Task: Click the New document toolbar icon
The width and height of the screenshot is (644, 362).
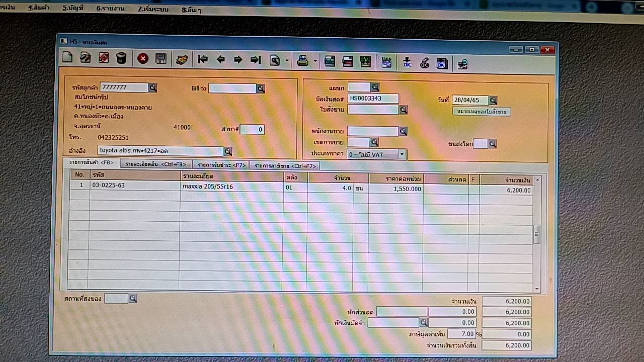Action: tap(67, 58)
